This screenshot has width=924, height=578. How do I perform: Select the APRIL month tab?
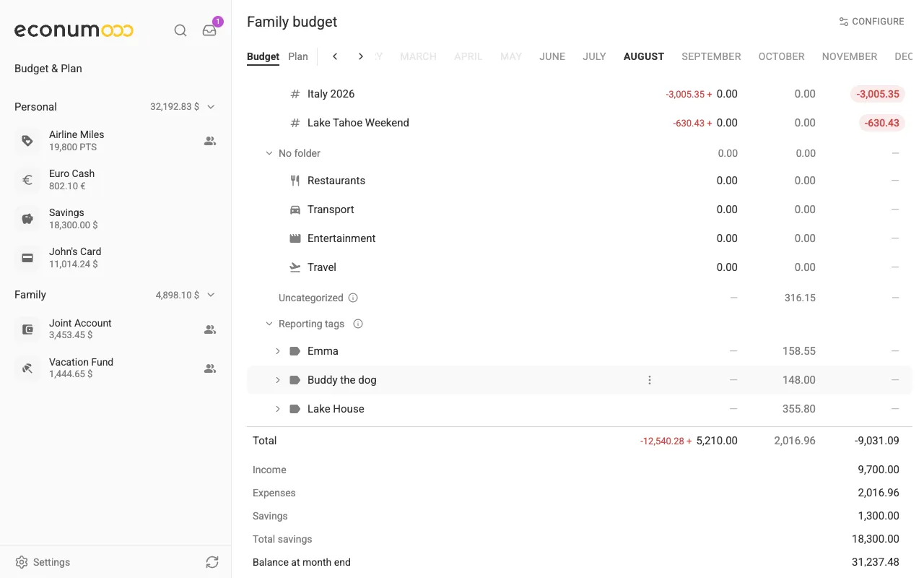tap(468, 56)
